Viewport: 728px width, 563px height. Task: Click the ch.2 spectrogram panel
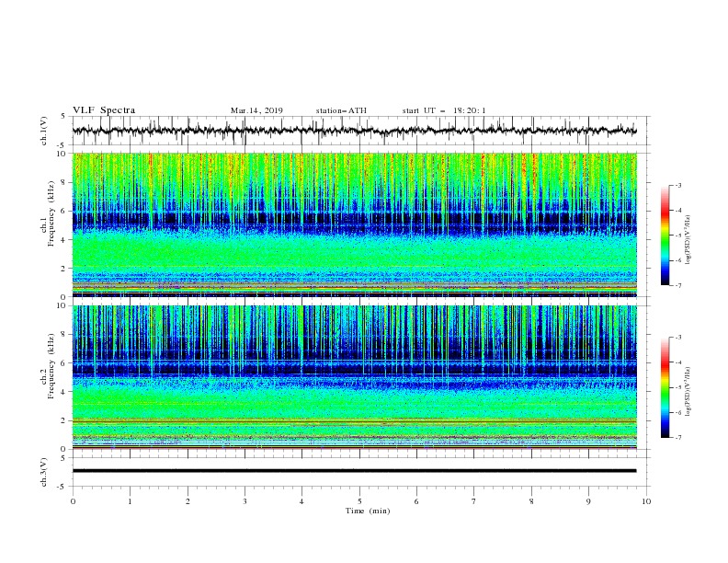click(x=354, y=377)
